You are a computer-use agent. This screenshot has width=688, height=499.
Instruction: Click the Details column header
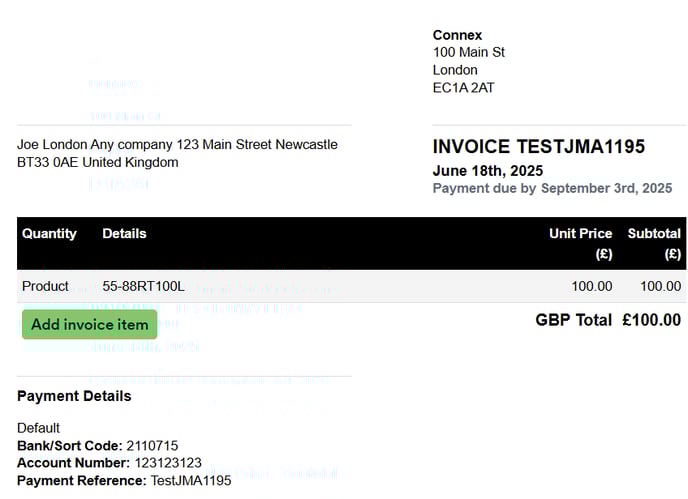(x=124, y=233)
